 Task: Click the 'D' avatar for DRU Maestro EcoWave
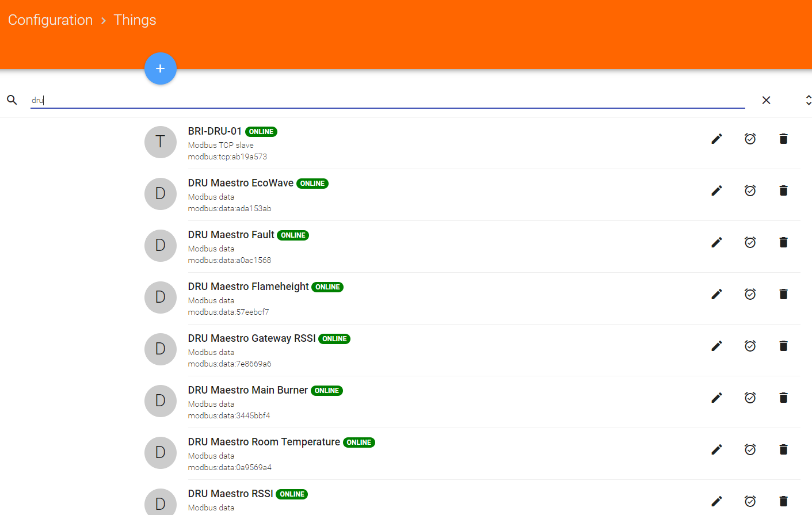pos(161,194)
